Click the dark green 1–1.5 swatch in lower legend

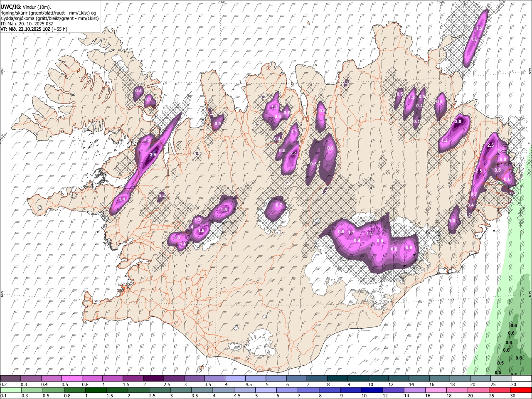point(96,390)
